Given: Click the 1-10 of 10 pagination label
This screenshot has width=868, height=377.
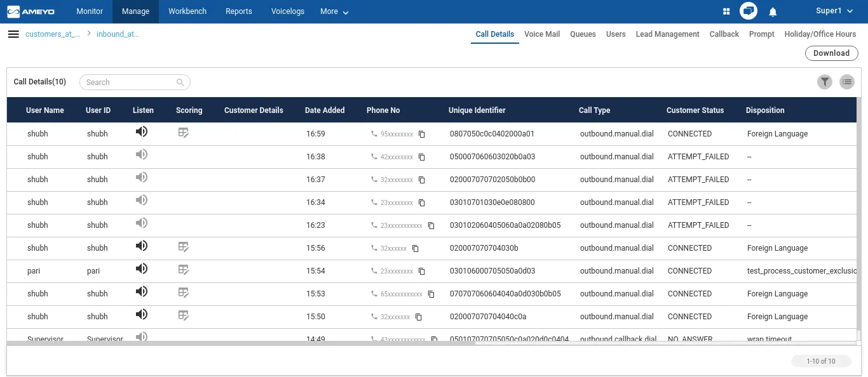Looking at the screenshot, I should click(x=821, y=361).
